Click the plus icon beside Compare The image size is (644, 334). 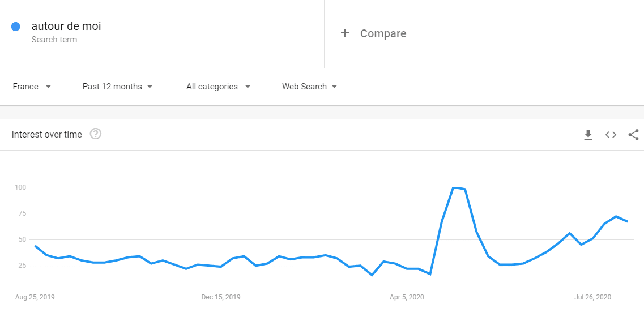click(345, 33)
